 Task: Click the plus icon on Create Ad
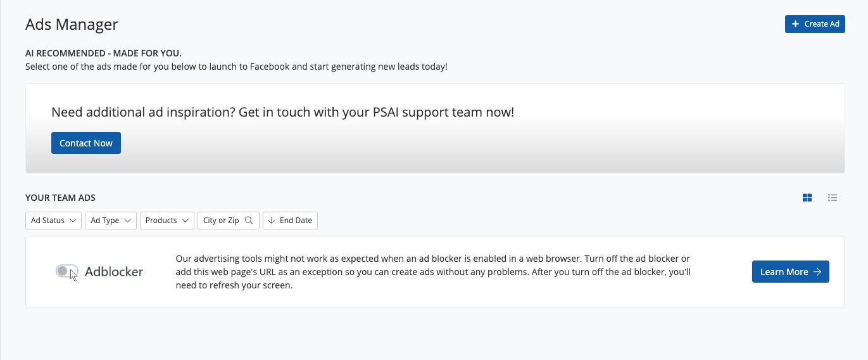tap(795, 24)
